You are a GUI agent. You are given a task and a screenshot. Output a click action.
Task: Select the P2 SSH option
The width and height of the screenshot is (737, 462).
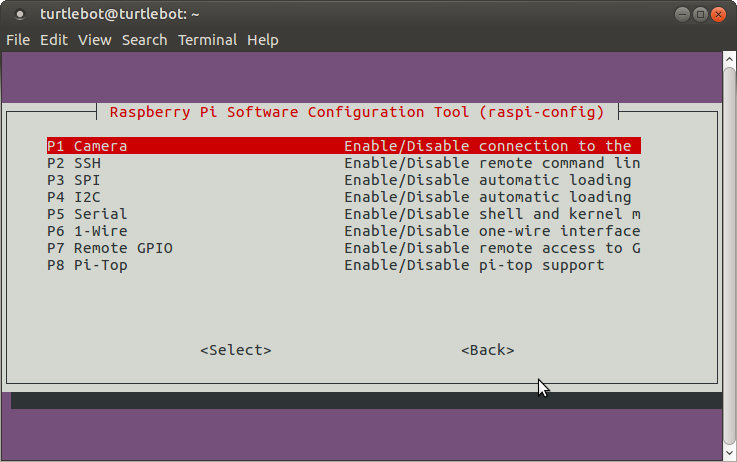(x=74, y=163)
